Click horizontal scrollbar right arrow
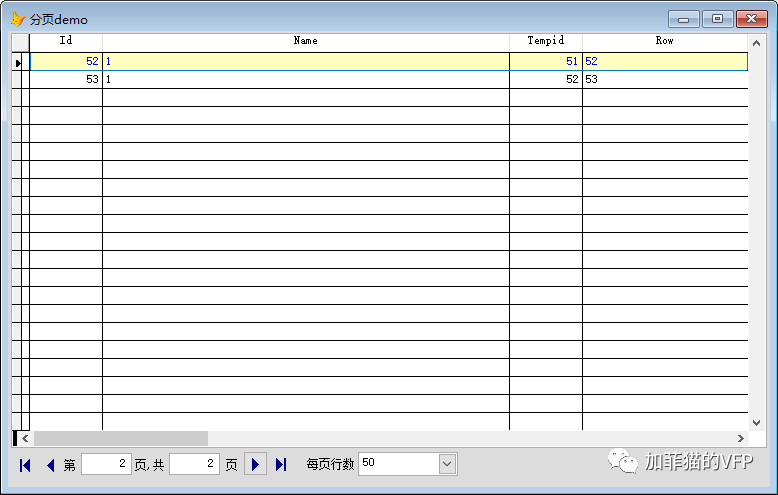 740,438
